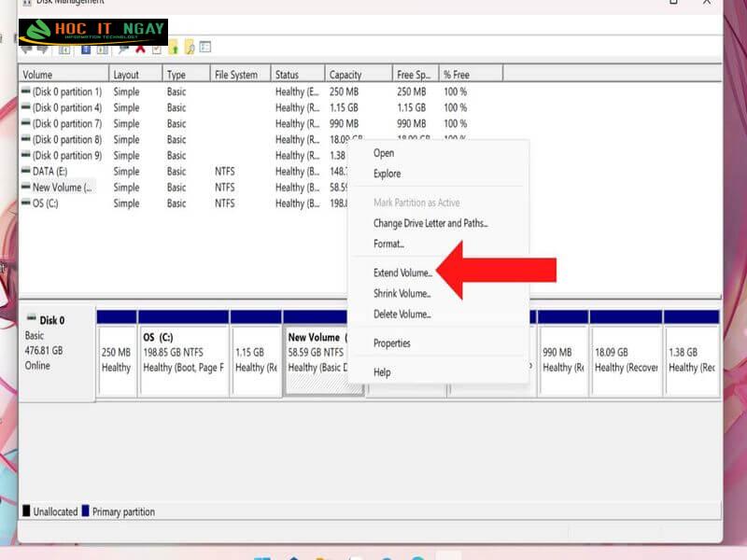Select the New Volume (... row name

coord(62,188)
